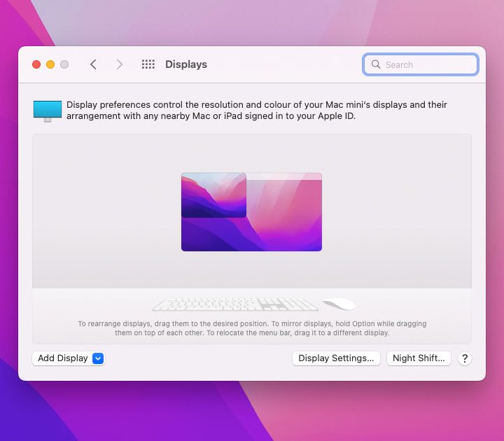Click the blue display monitor icon

[x=48, y=111]
